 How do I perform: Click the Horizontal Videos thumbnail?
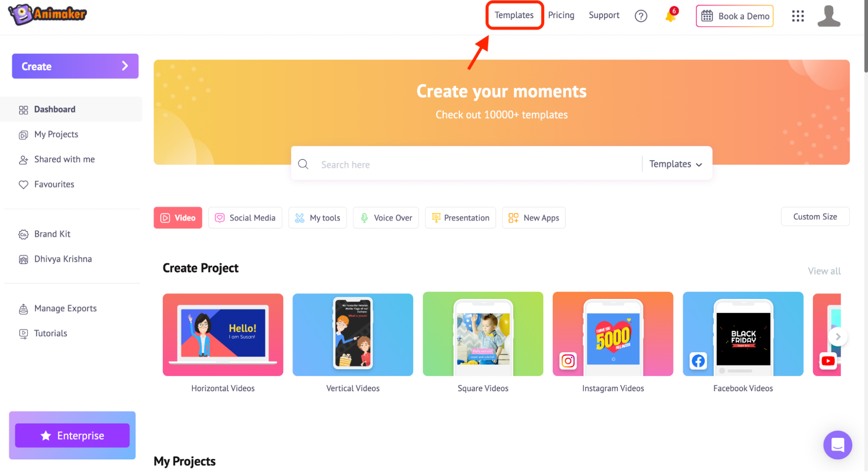click(x=222, y=335)
